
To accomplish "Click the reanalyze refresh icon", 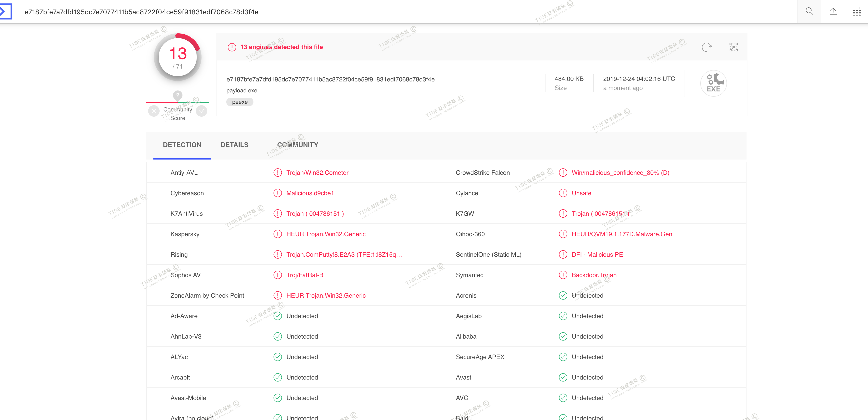I will [x=707, y=47].
